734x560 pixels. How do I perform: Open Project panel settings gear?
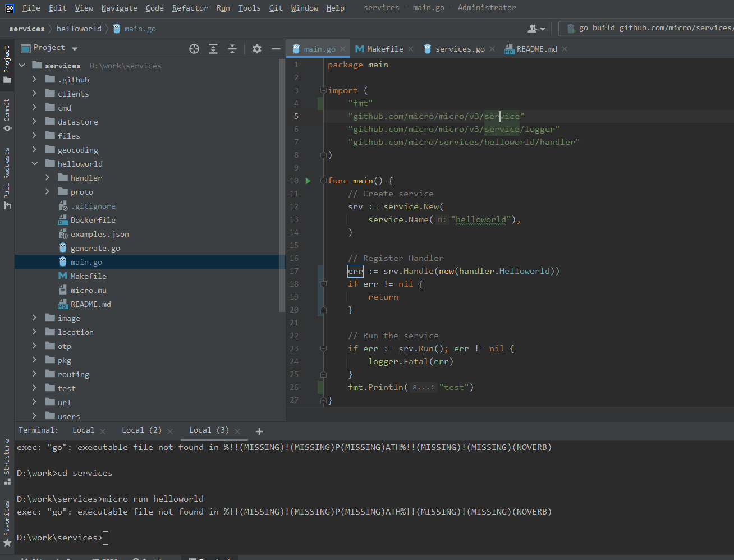(x=257, y=49)
